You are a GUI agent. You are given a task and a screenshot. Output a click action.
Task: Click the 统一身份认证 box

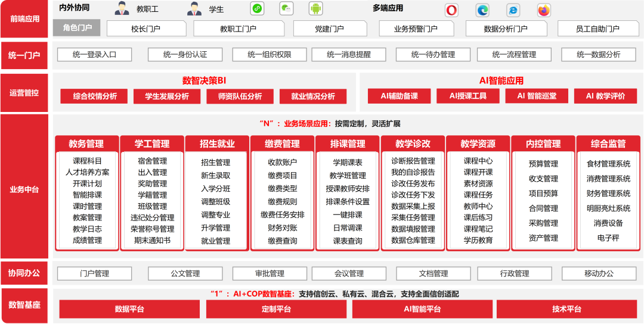(x=185, y=55)
